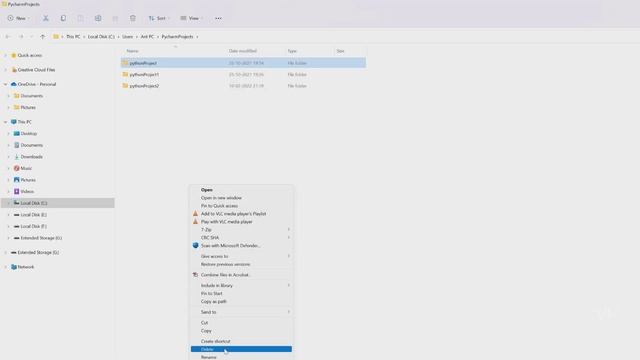Expand the Network tree node
The width and height of the screenshot is (640, 360).
5,267
